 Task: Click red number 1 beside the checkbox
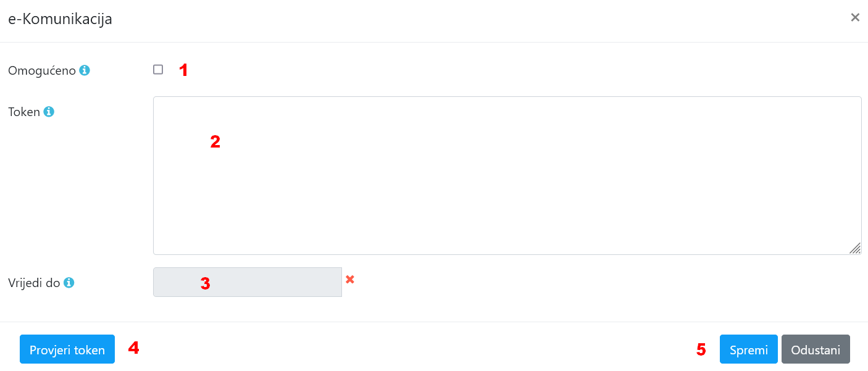coord(183,70)
